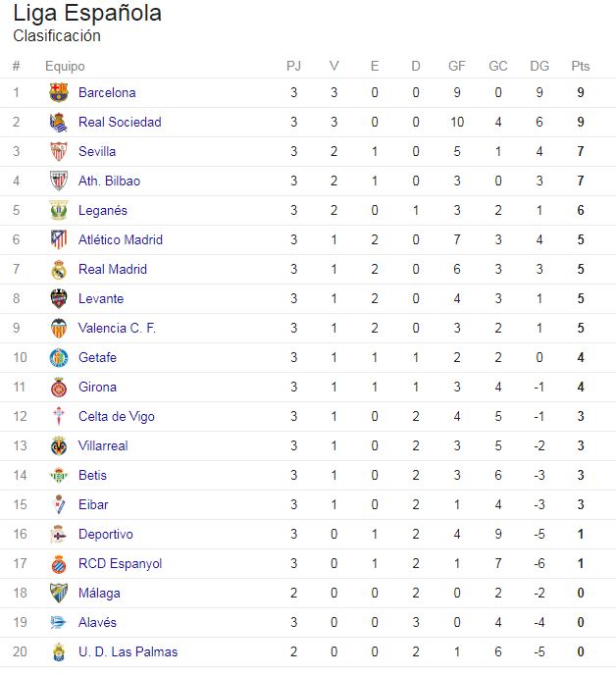Open the Leganés team link
The image size is (616, 675).
pos(102,211)
